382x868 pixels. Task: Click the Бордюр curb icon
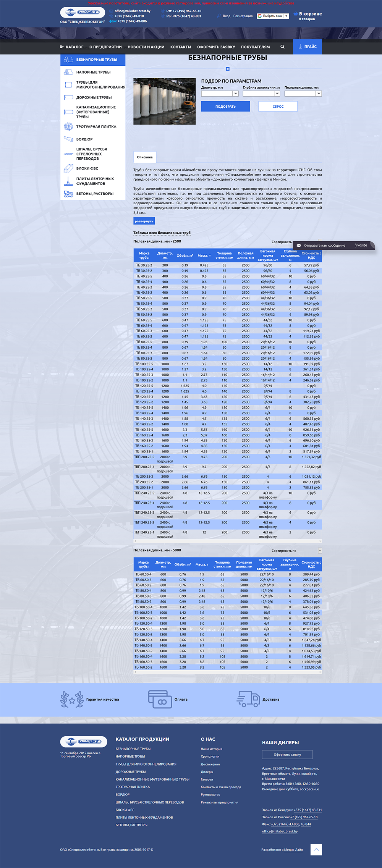click(68, 139)
